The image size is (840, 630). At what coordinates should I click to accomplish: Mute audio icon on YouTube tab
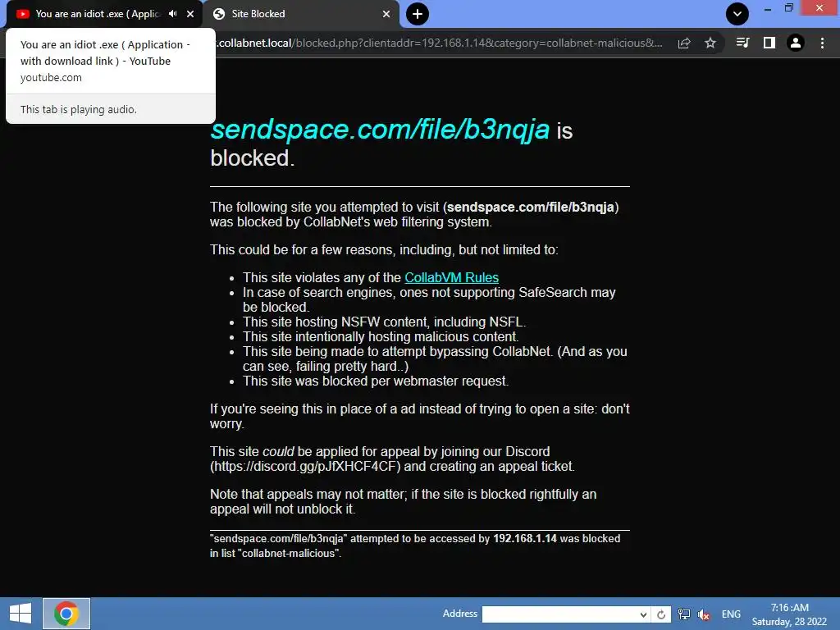(x=172, y=14)
